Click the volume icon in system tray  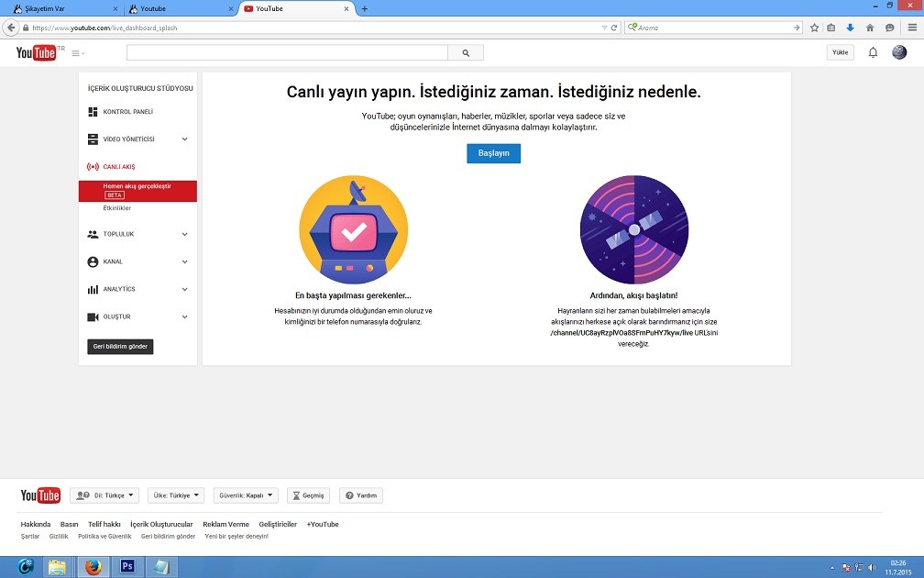tap(872, 567)
